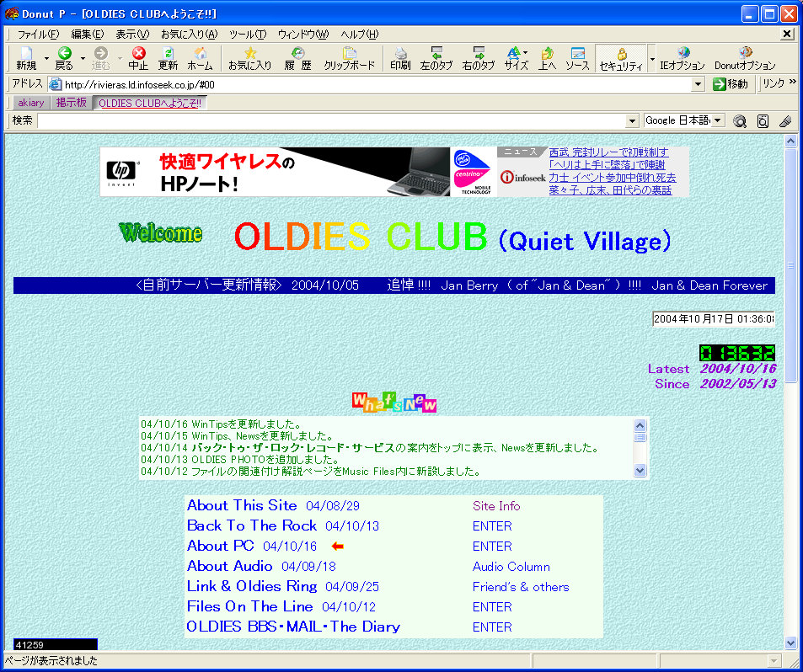
Task: Click the 戻る (Back) toolbar icon
Action: click(x=64, y=58)
